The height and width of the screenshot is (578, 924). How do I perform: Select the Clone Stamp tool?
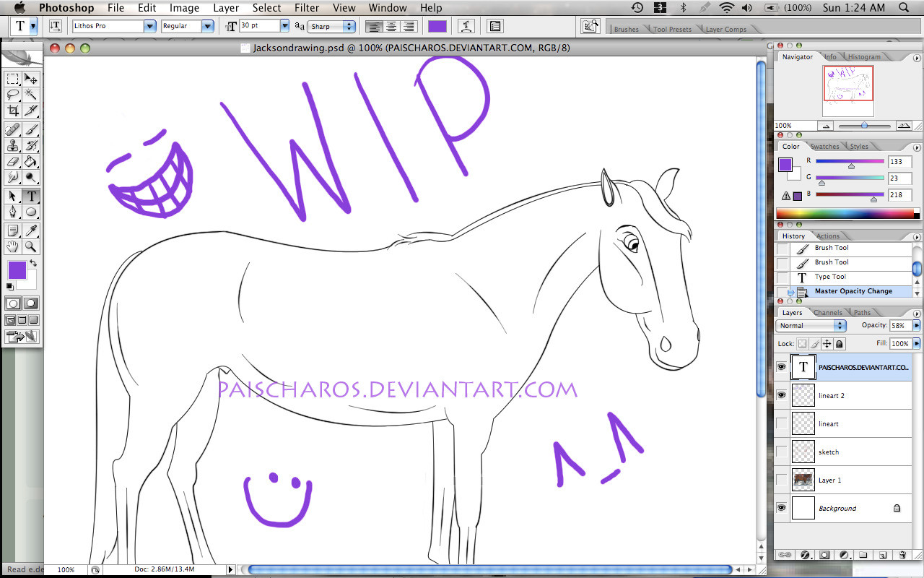tap(13, 146)
